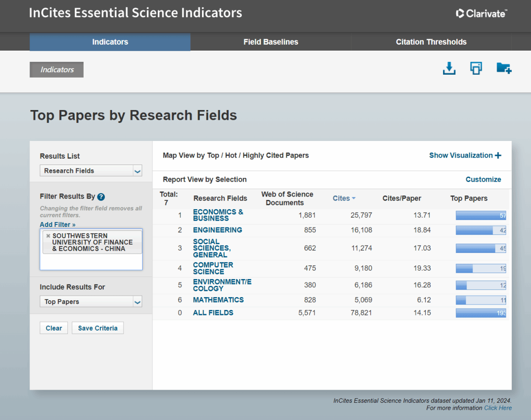Screen dimensions: 531x420
Task: Open the Engineering research field link
Action: [217, 230]
